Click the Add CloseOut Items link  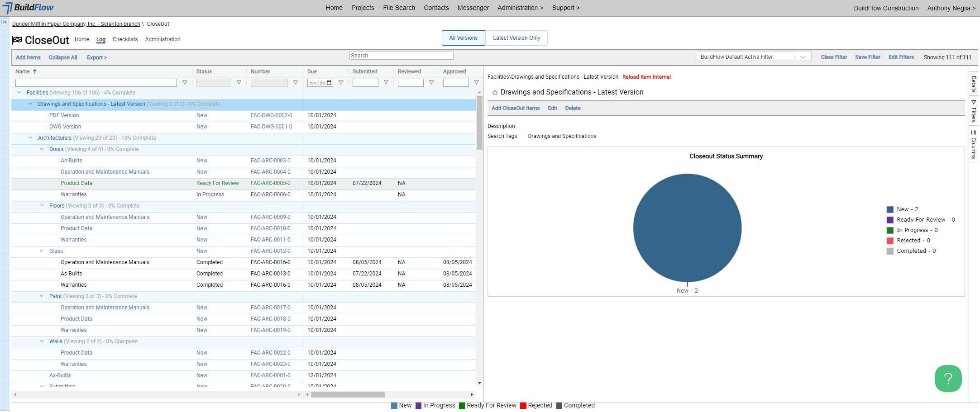pos(516,108)
